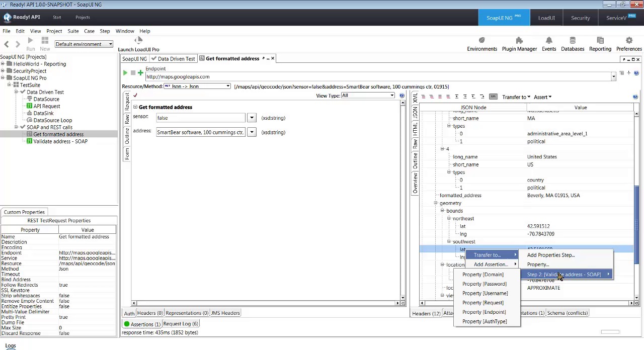Go back with the left arrow
This screenshot has width=644, height=350.
(x=6, y=44)
